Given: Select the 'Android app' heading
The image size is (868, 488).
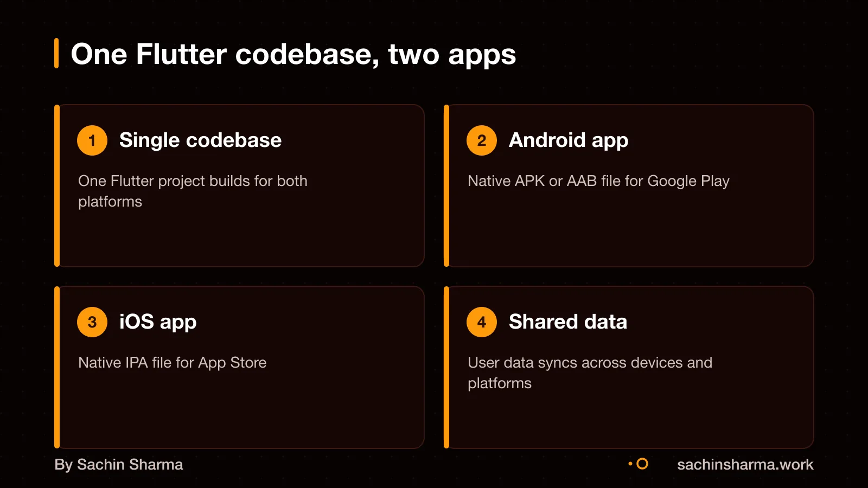Looking at the screenshot, I should [568, 140].
